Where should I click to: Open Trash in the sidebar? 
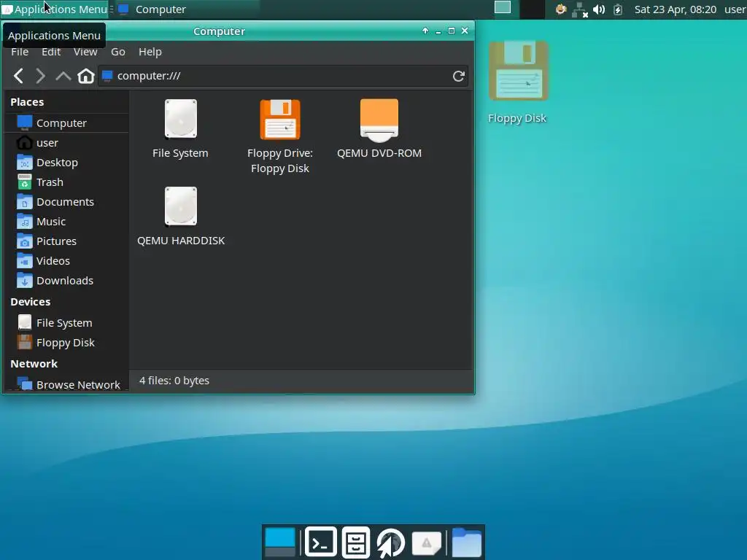[x=66, y=182]
